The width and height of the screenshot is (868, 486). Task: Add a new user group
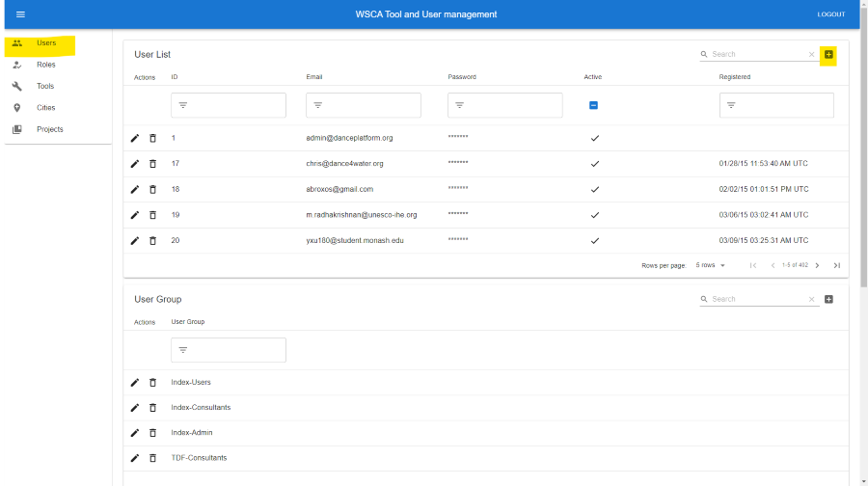click(x=828, y=299)
